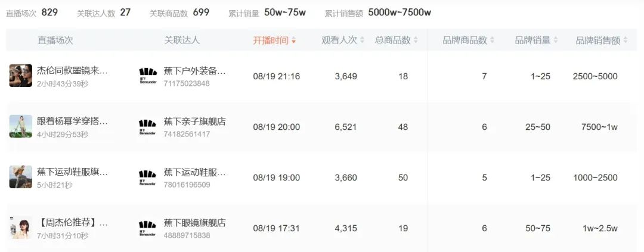Viewport: 644px width, 252px height.
Task: Click the 品牌销售额 column header label
Action: (598, 41)
